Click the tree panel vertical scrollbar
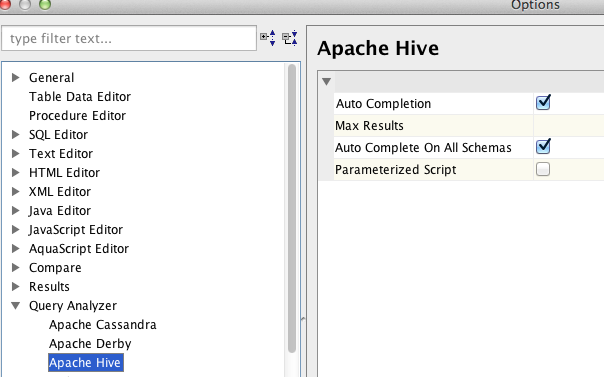The image size is (604, 377). 292,208
